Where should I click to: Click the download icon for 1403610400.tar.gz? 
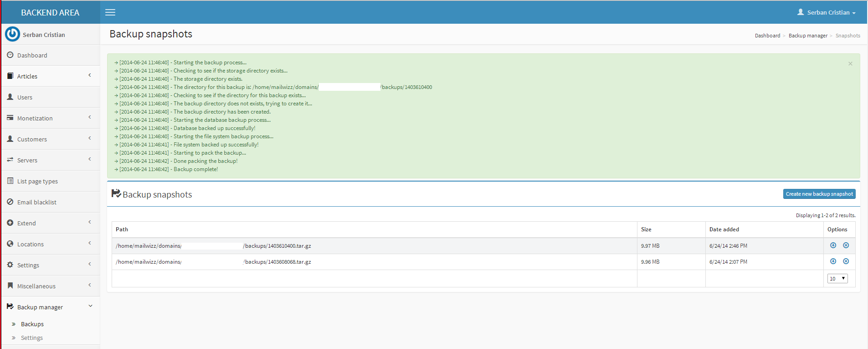[x=833, y=245]
